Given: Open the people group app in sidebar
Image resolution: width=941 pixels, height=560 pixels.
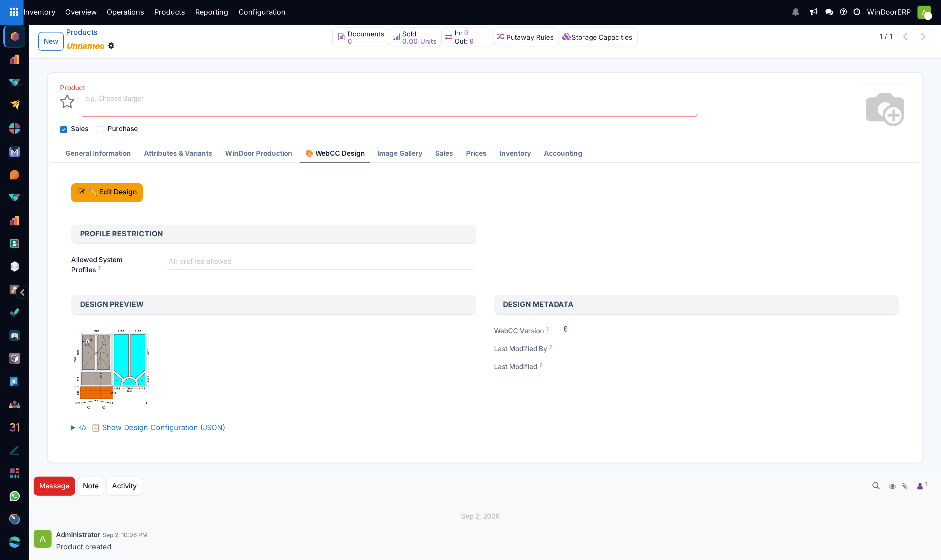Looking at the screenshot, I should click(14, 405).
